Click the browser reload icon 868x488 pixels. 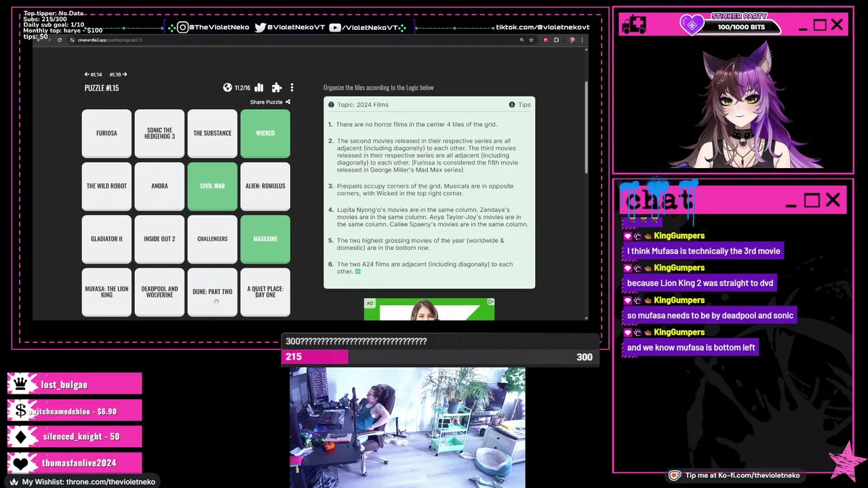[60, 40]
